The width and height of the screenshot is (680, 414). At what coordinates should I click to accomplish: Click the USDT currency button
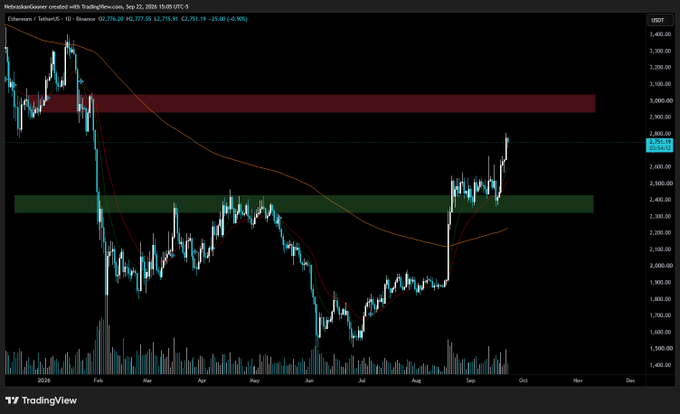pos(658,20)
